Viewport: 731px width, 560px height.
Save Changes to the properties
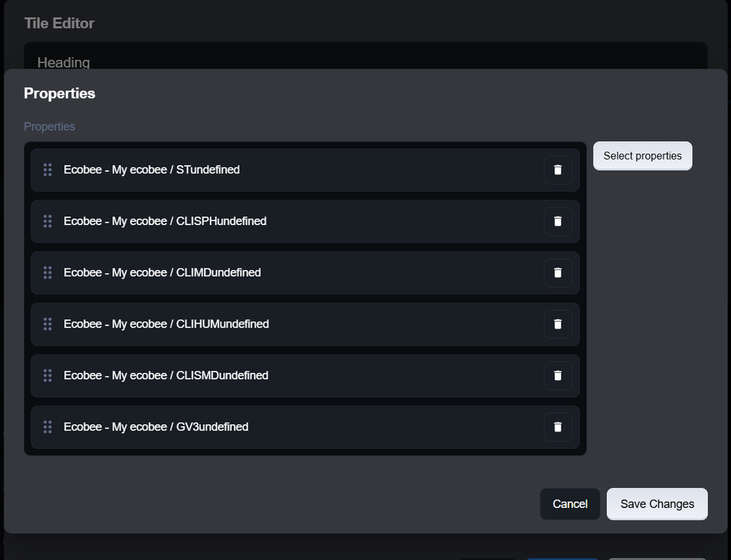[657, 504]
